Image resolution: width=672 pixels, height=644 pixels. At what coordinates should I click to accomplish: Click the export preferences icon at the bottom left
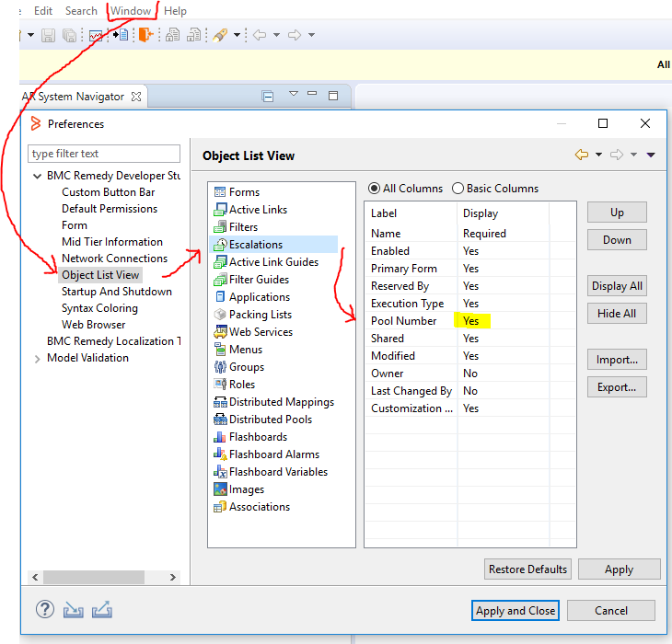102,610
